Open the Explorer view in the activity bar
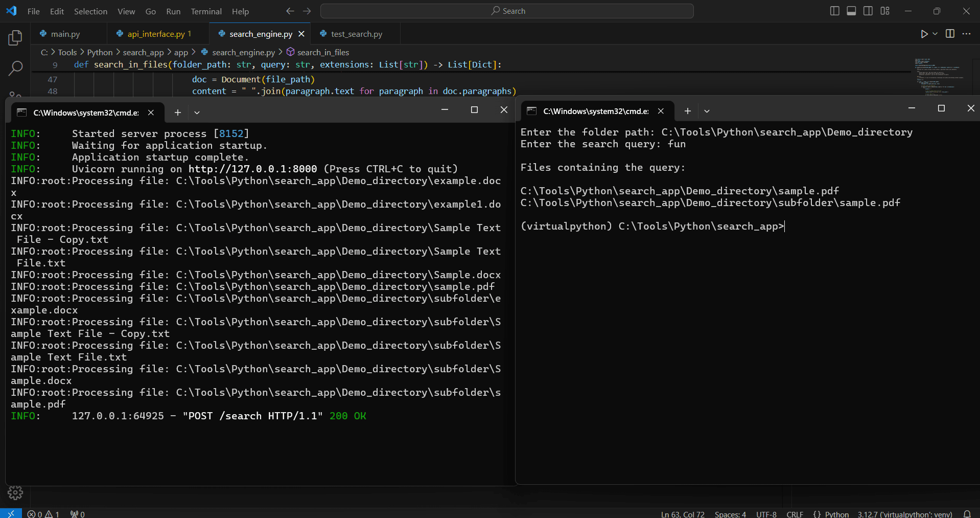Image resolution: width=980 pixels, height=518 pixels. [15, 37]
